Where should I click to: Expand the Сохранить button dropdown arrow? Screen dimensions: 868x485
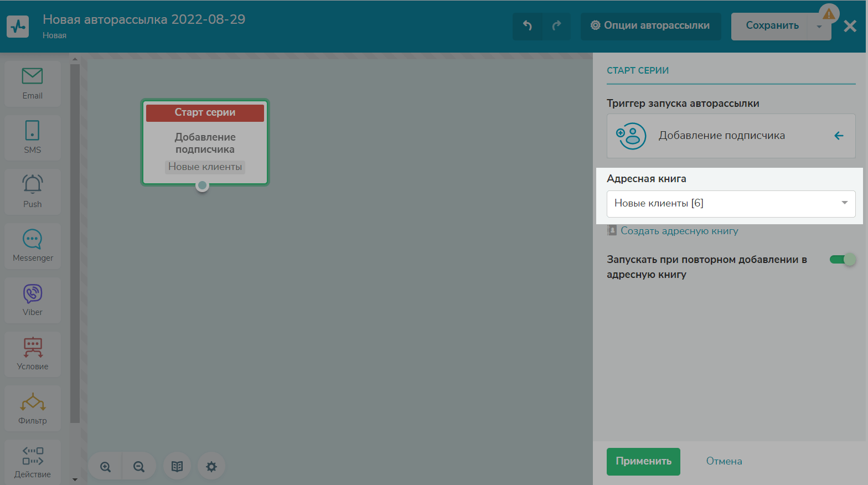[x=819, y=27]
